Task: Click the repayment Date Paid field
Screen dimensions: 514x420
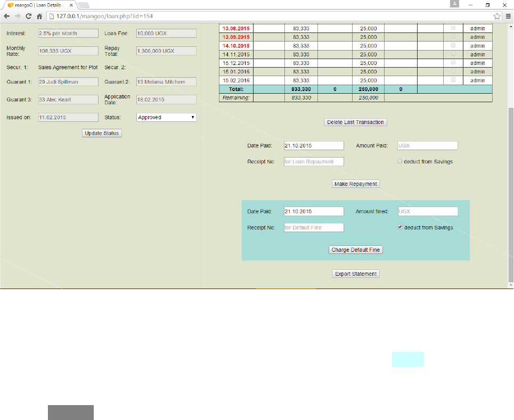Action: pyautogui.click(x=314, y=145)
